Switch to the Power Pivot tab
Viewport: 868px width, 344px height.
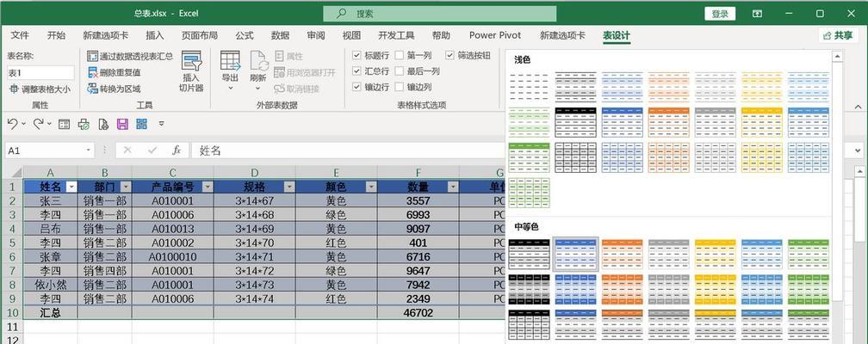(x=495, y=35)
